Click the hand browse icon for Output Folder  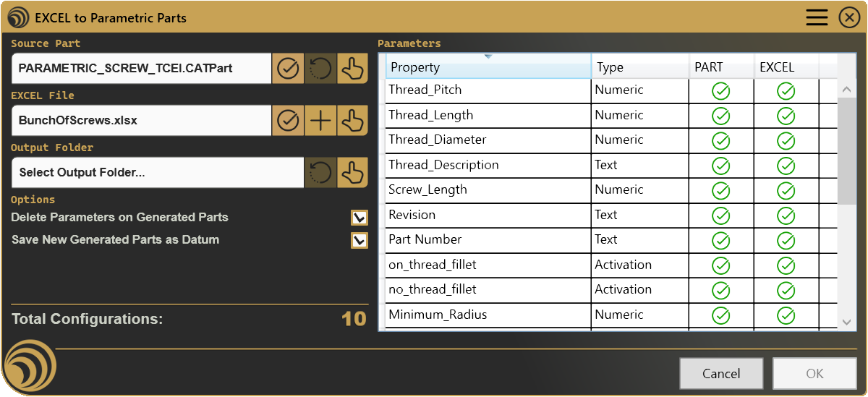[352, 173]
